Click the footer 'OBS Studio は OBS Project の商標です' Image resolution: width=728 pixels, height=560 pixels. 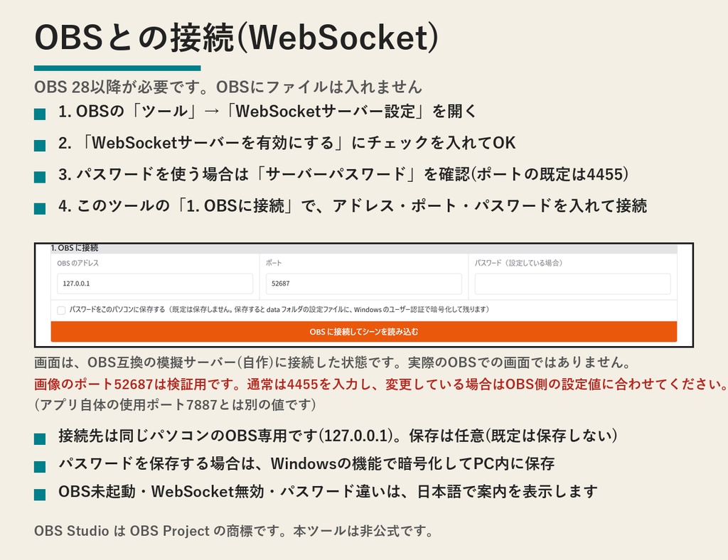click(157, 531)
